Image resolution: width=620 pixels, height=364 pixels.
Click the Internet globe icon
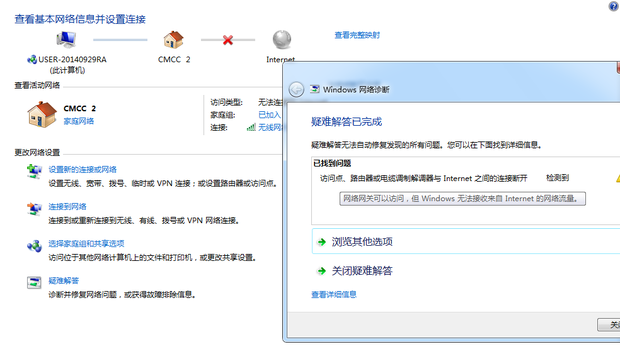point(282,40)
